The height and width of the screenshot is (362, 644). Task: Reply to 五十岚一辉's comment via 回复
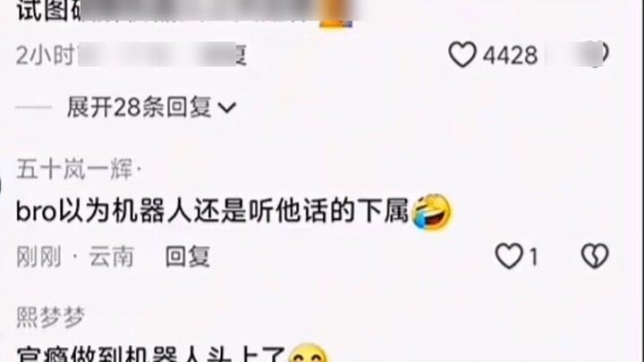click(x=188, y=257)
